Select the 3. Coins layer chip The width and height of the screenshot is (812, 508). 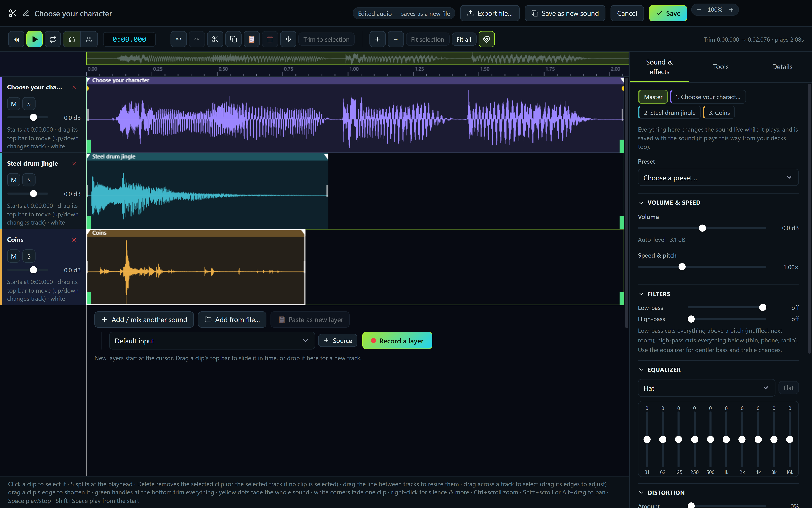click(x=719, y=113)
